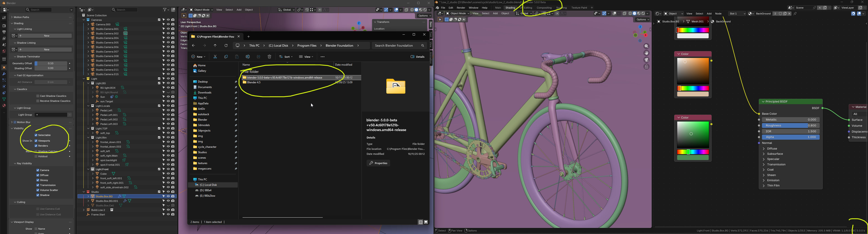
Task: Toggle the Holdout checkbox
Action: (x=36, y=156)
